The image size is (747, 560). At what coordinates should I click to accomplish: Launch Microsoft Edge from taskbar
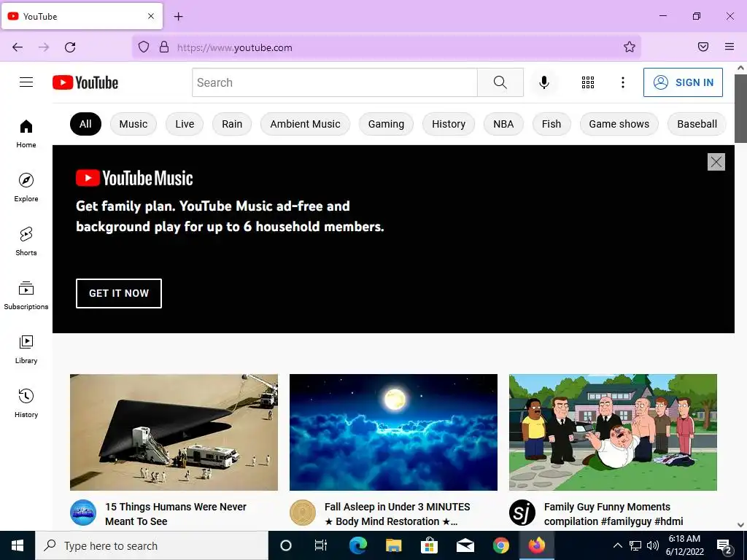pos(358,545)
